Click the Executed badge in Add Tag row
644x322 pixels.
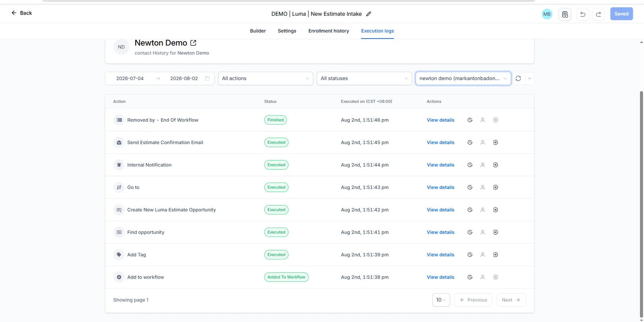tap(277, 254)
